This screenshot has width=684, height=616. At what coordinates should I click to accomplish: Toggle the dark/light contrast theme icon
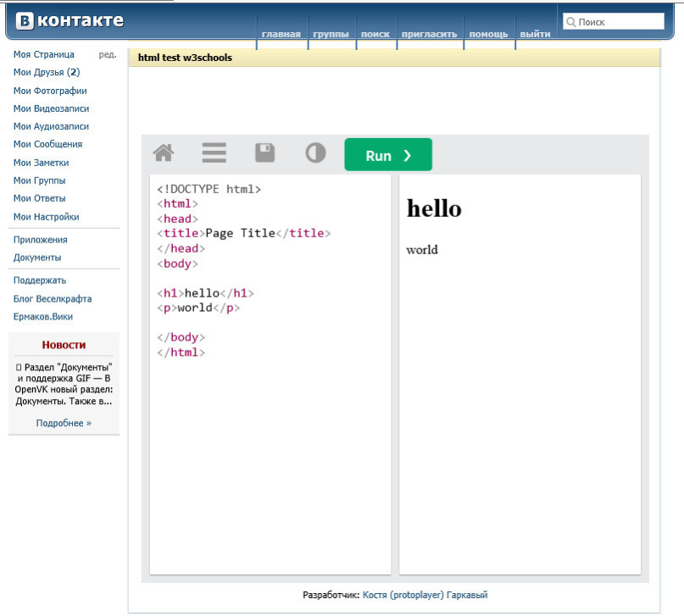(315, 153)
